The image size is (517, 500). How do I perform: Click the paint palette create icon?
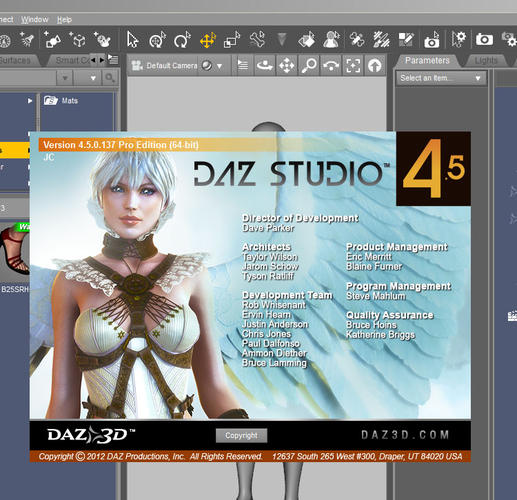click(102, 40)
